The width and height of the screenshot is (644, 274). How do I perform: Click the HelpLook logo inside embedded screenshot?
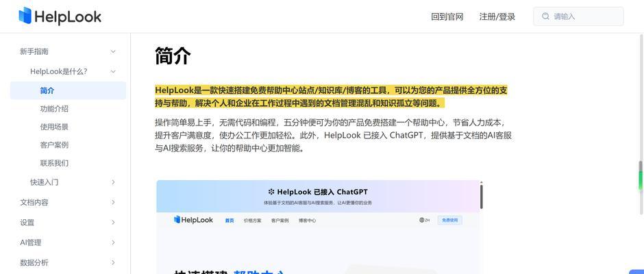(x=193, y=220)
